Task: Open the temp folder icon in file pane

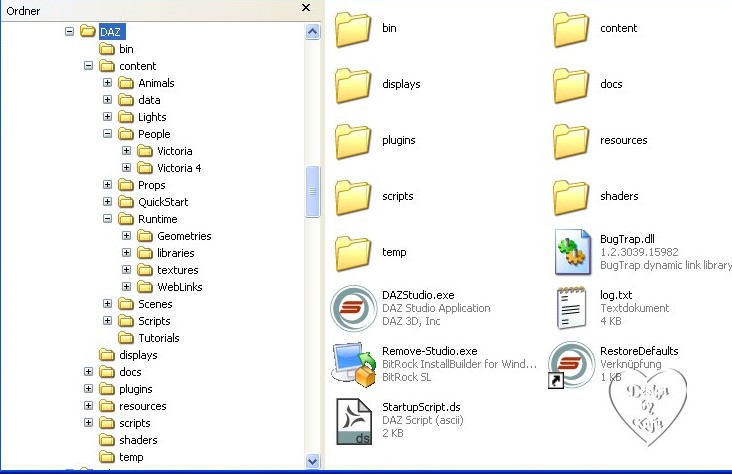Action: point(353,254)
